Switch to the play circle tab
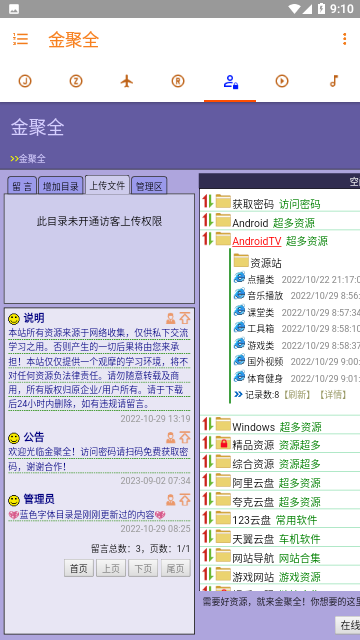 (x=282, y=81)
